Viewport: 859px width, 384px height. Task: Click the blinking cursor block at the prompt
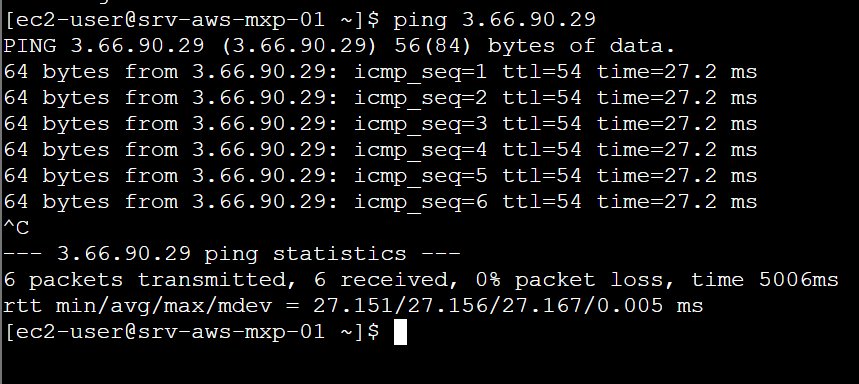click(x=400, y=333)
